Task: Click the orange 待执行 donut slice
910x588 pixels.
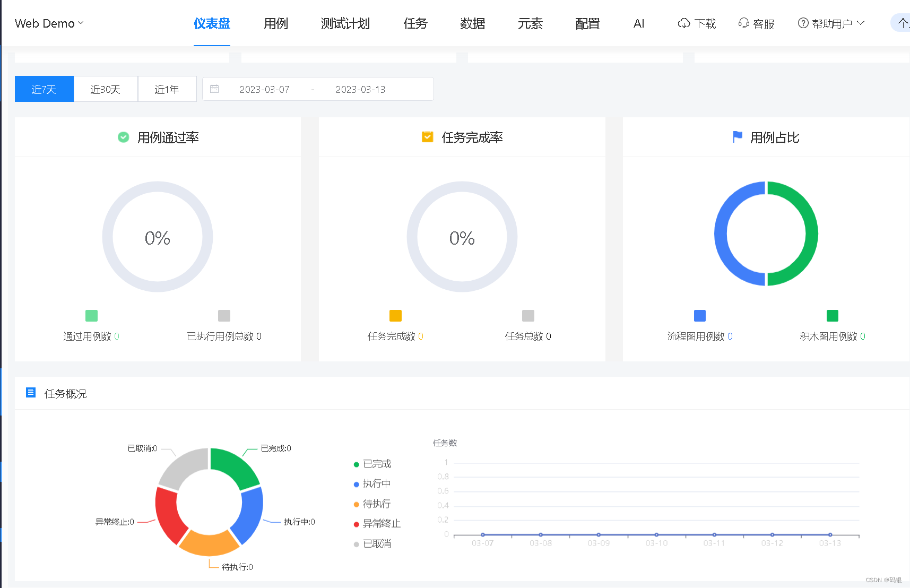Action: (209, 543)
